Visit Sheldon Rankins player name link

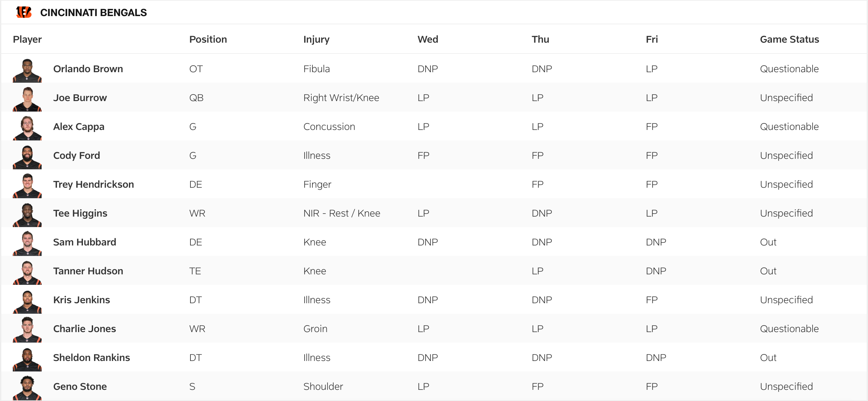tap(91, 357)
